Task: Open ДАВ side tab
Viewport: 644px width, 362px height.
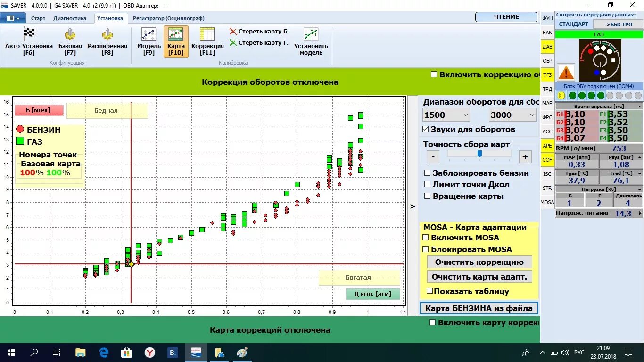Action: [547, 47]
